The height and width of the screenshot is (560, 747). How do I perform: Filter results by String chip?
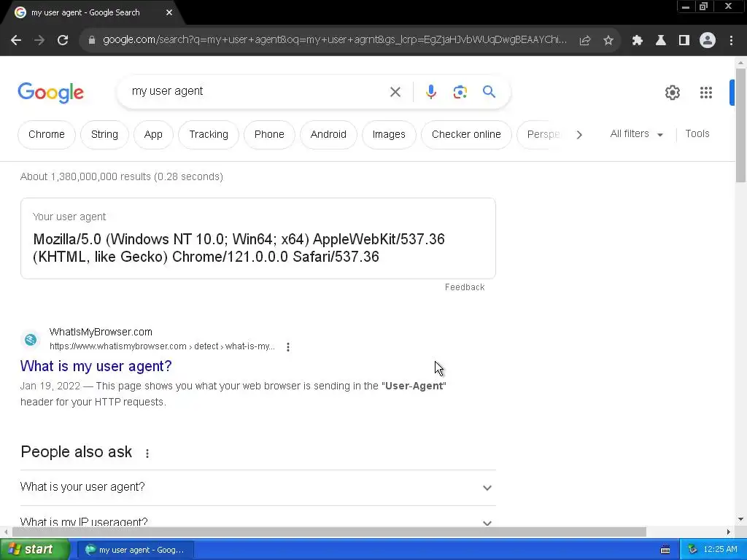pos(104,135)
